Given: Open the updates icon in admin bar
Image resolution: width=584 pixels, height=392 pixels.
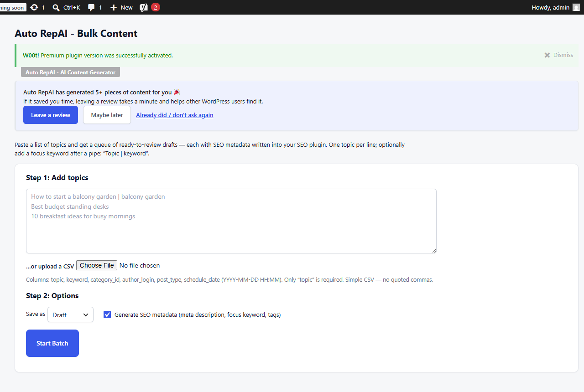Looking at the screenshot, I should 34,7.
